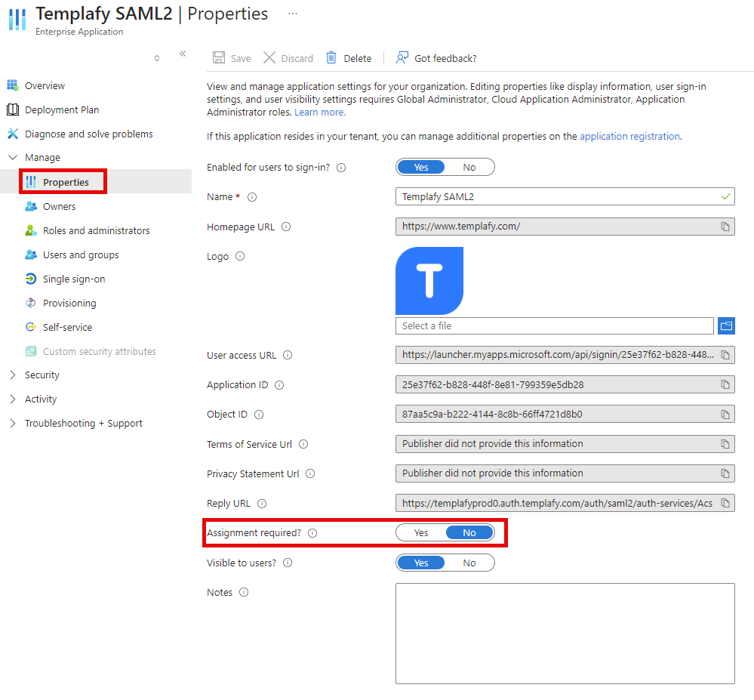Set 'Assignment required' to Yes

coord(421,532)
